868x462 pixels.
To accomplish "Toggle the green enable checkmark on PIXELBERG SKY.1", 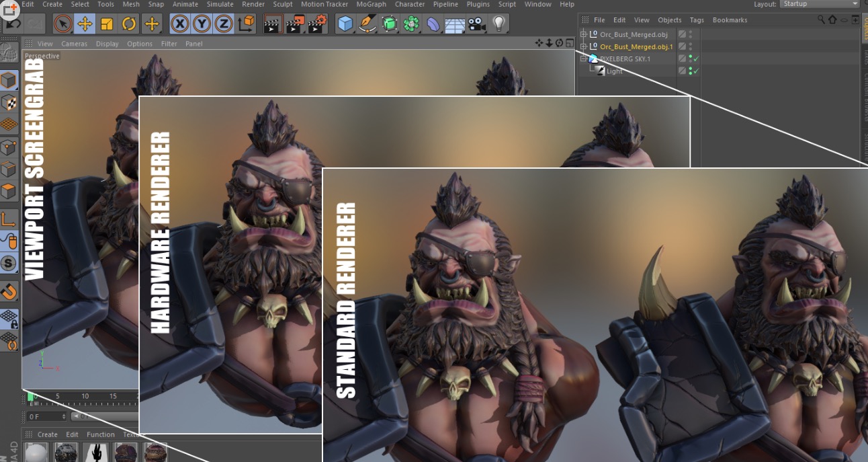I will (695, 59).
